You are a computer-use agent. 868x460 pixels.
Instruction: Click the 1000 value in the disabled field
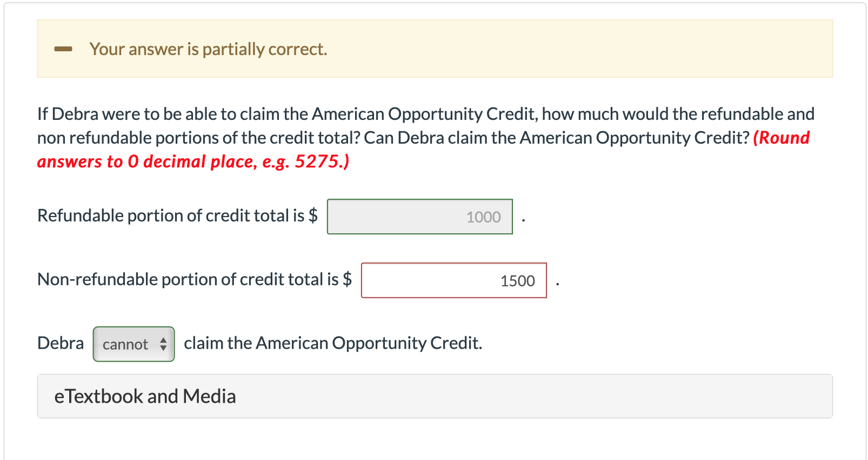(483, 217)
